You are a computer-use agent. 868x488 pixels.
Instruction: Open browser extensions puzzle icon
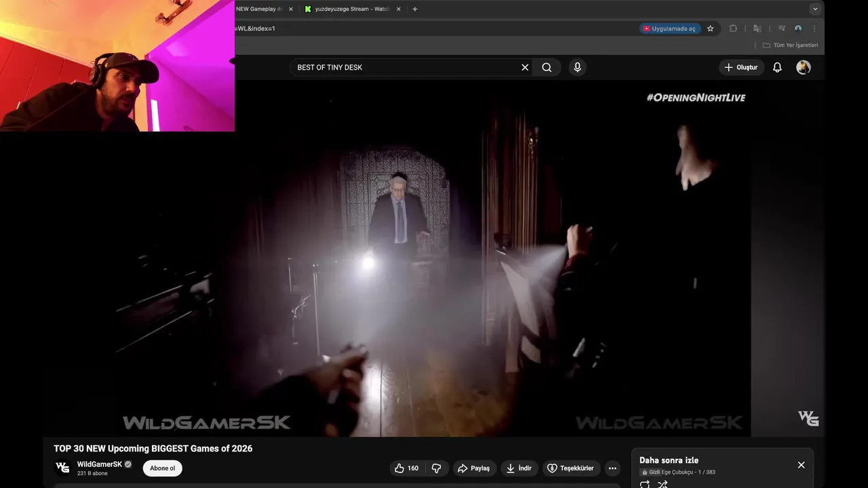(733, 28)
